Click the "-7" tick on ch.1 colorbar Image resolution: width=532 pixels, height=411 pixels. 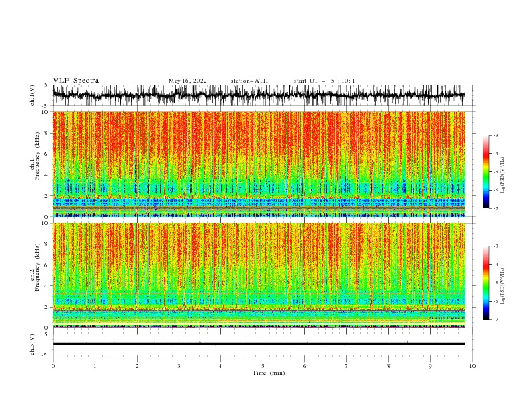(x=496, y=208)
